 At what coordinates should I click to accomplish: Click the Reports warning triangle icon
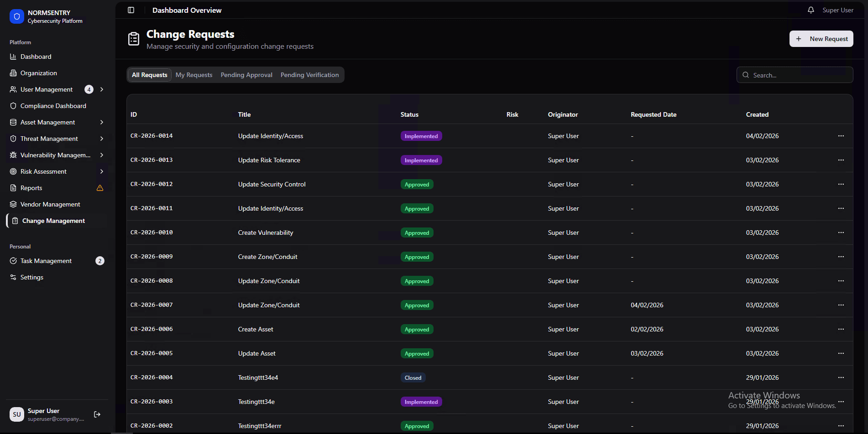coord(100,187)
